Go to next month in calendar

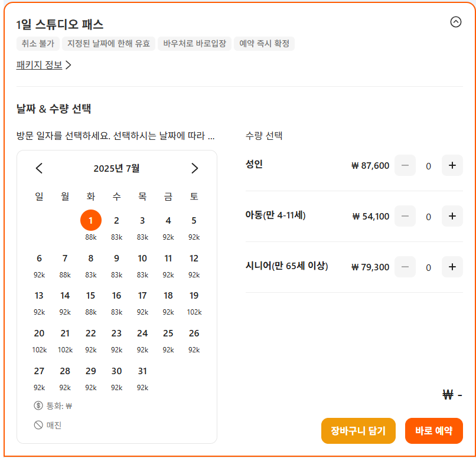click(194, 168)
